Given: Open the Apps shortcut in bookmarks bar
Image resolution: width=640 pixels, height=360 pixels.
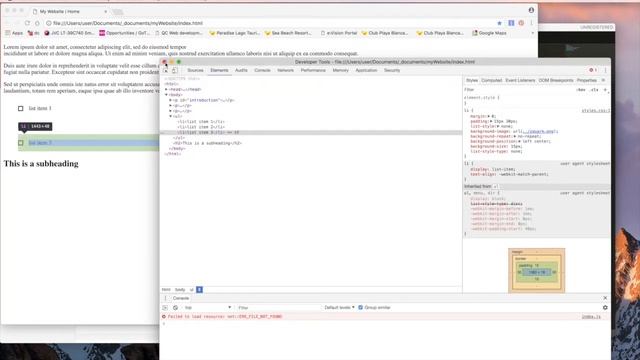Looking at the screenshot, I should [14, 33].
